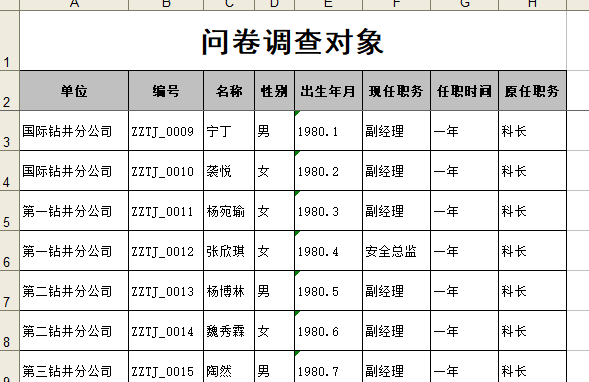
Task: Select row 2 header
Action: (9, 91)
